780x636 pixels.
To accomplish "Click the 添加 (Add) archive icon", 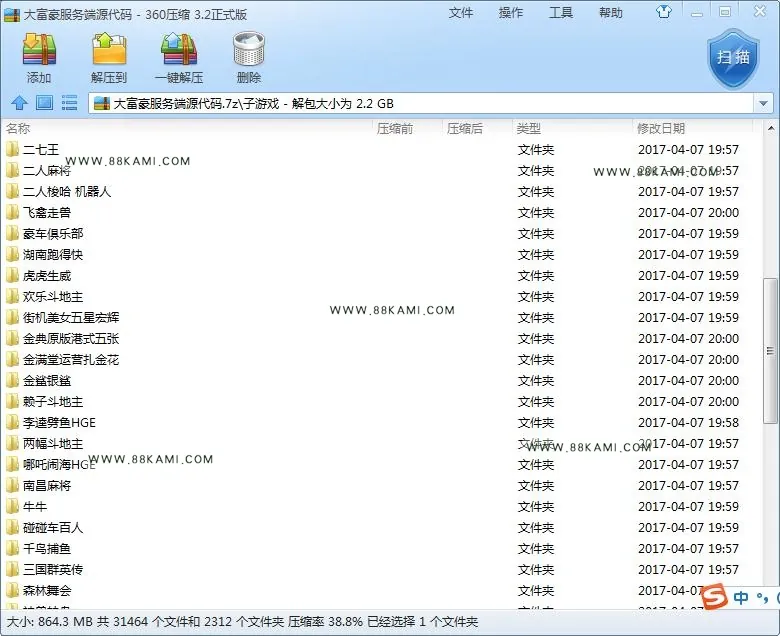I will click(39, 49).
